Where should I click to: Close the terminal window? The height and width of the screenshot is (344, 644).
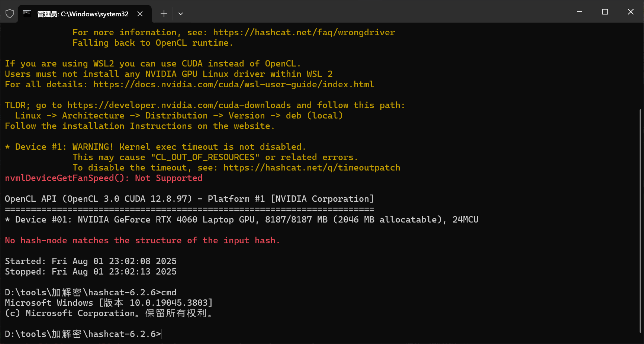pos(631,12)
